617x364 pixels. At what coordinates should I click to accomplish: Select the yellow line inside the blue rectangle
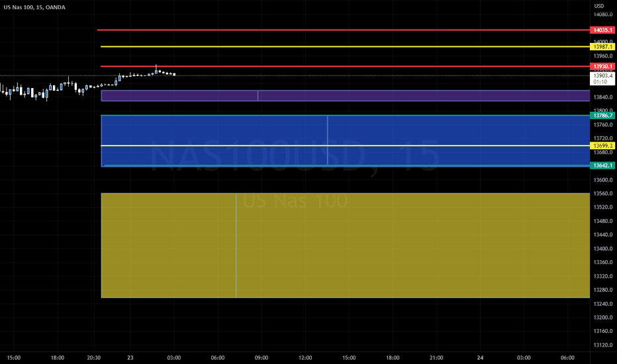coord(345,146)
